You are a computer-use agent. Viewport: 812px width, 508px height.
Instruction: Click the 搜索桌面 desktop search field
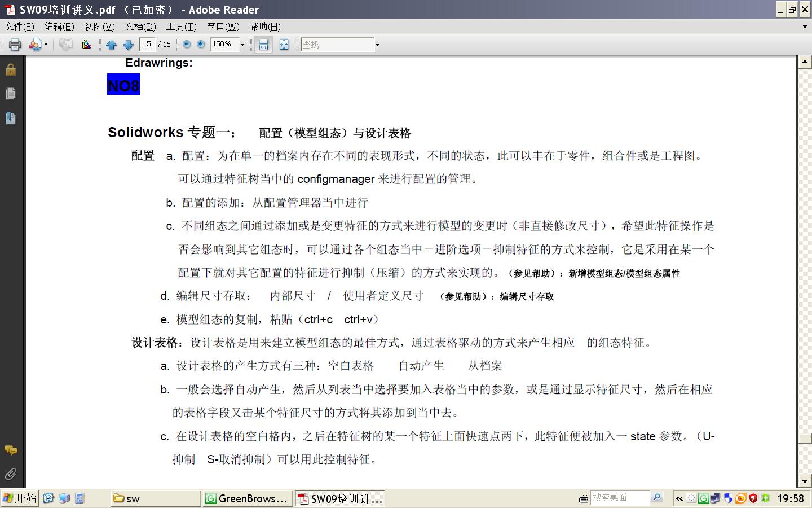pyautogui.click(x=620, y=497)
